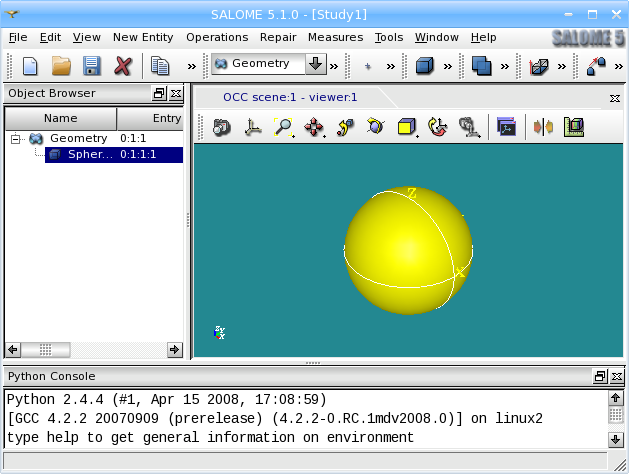Image resolution: width=629 pixels, height=474 pixels.
Task: Run boolean fuse with the overlapping squares icon
Action: click(x=481, y=66)
